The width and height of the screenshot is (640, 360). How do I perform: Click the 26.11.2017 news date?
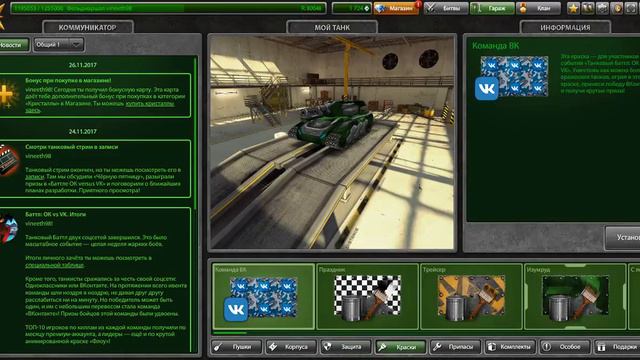pos(83,65)
